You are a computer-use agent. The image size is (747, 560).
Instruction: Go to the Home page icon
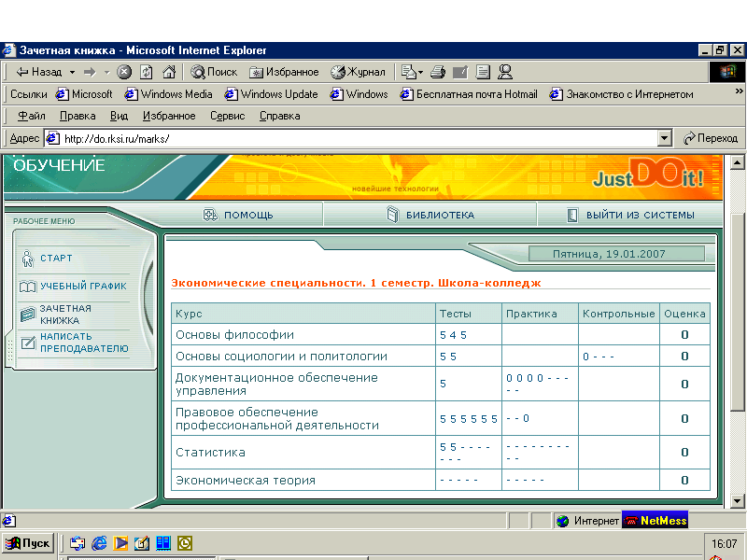(169, 72)
